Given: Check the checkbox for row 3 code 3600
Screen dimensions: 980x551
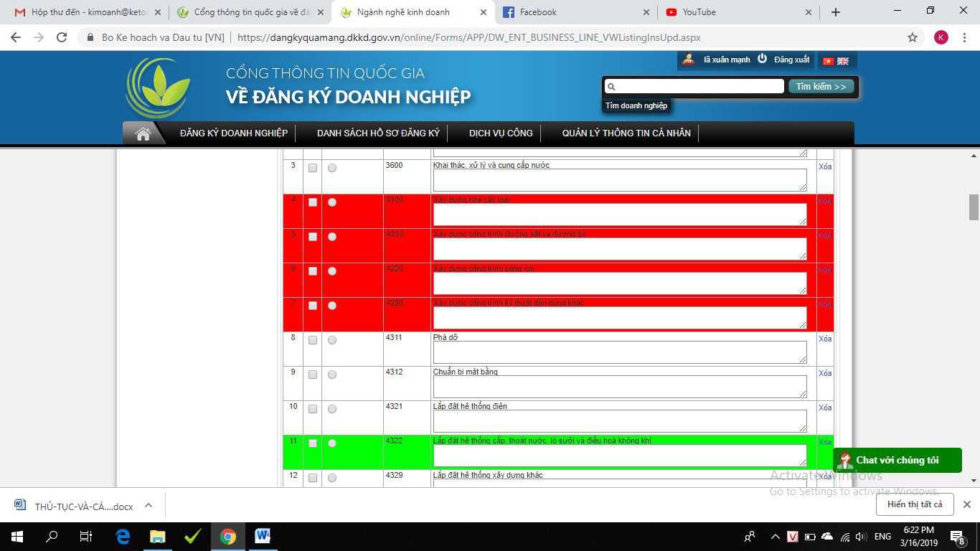Looking at the screenshot, I should pos(313,168).
